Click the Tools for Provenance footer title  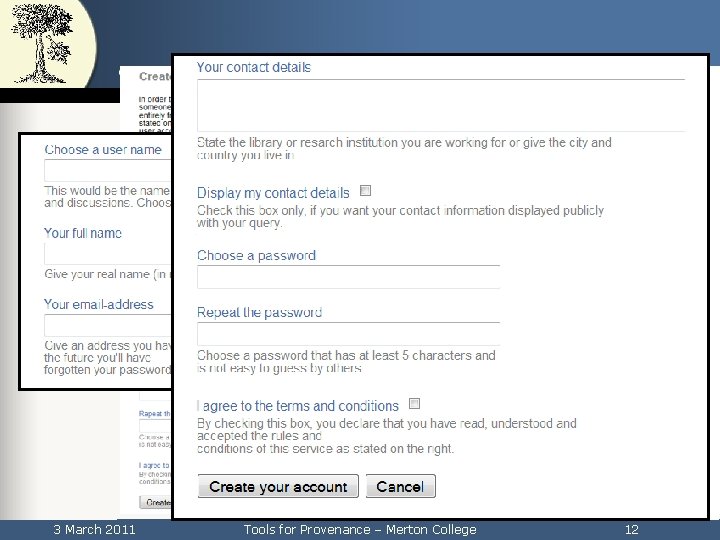360,529
